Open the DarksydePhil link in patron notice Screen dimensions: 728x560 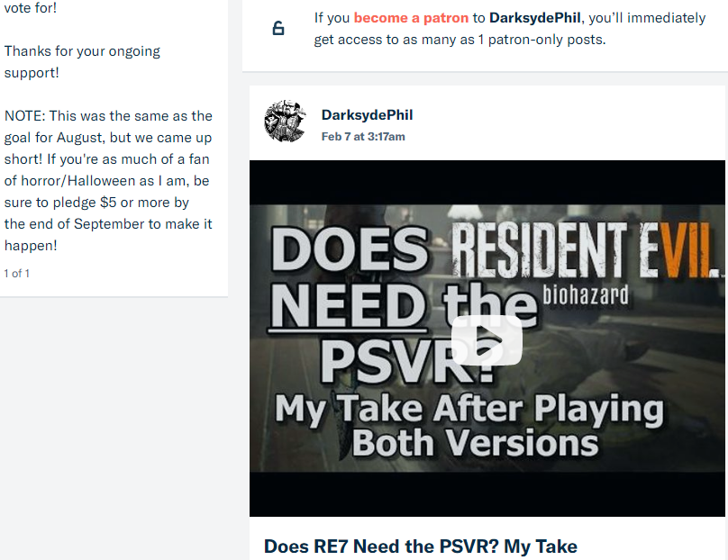[x=535, y=18]
